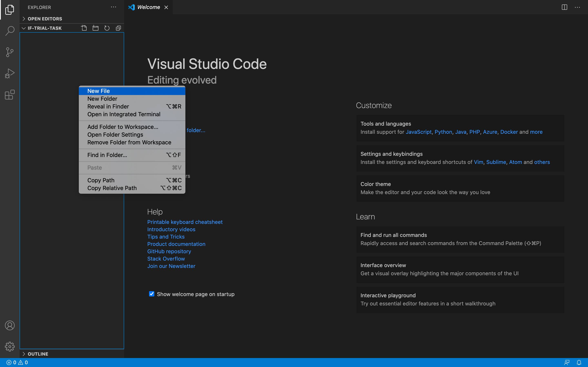The height and width of the screenshot is (367, 588).
Task: Click the split editor right icon
Action: coord(564,7)
